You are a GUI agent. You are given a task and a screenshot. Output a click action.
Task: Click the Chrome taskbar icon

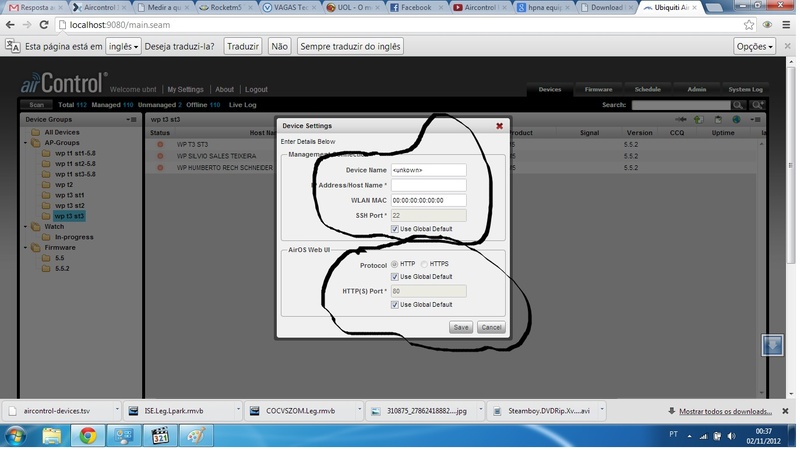click(x=88, y=438)
